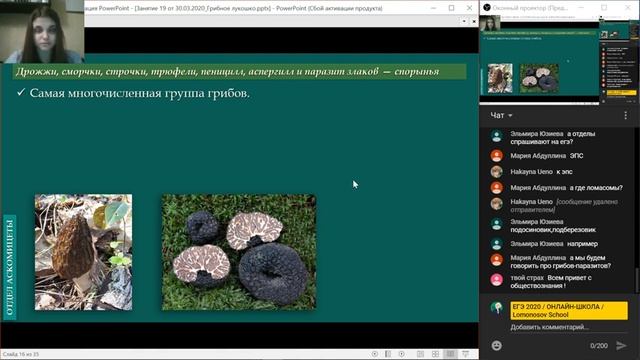
Task: Click channel avatar beside pinned yellow message
Action: (496, 308)
